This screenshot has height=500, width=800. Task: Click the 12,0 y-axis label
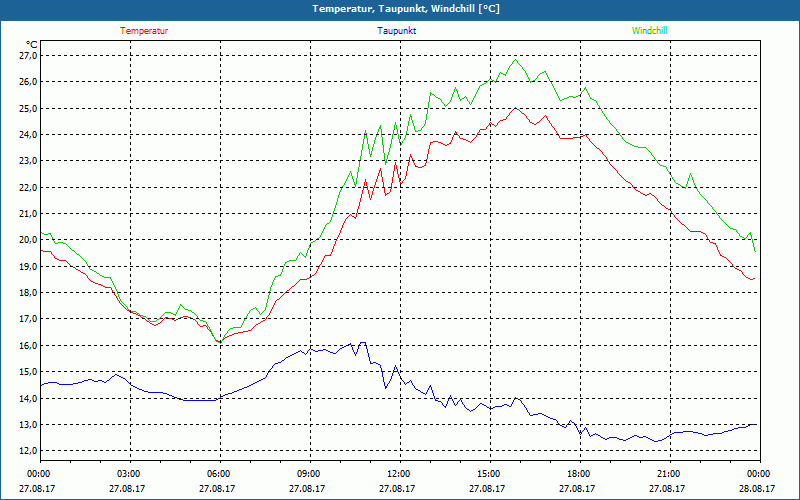pyautogui.click(x=29, y=451)
